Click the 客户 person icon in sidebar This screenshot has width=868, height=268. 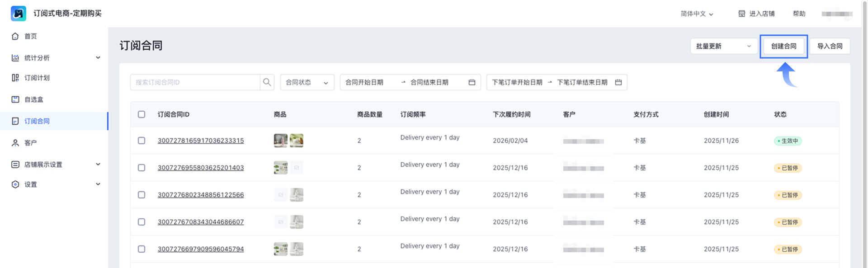(15, 143)
